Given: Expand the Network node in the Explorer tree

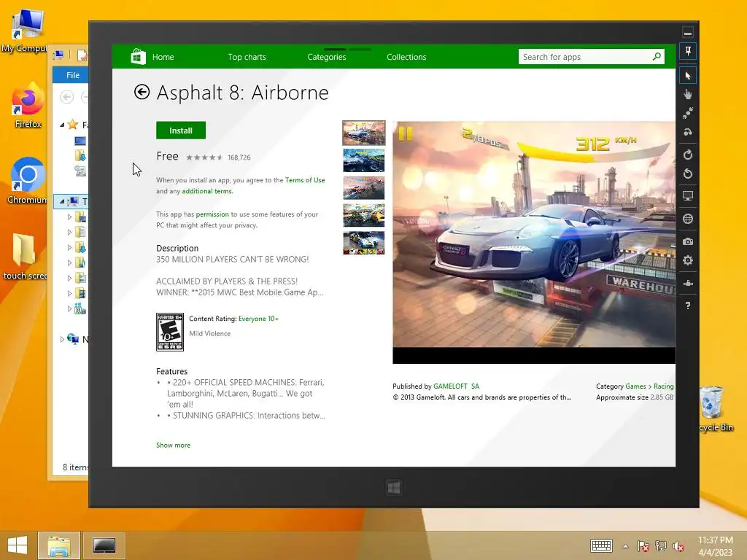Looking at the screenshot, I should (62, 340).
